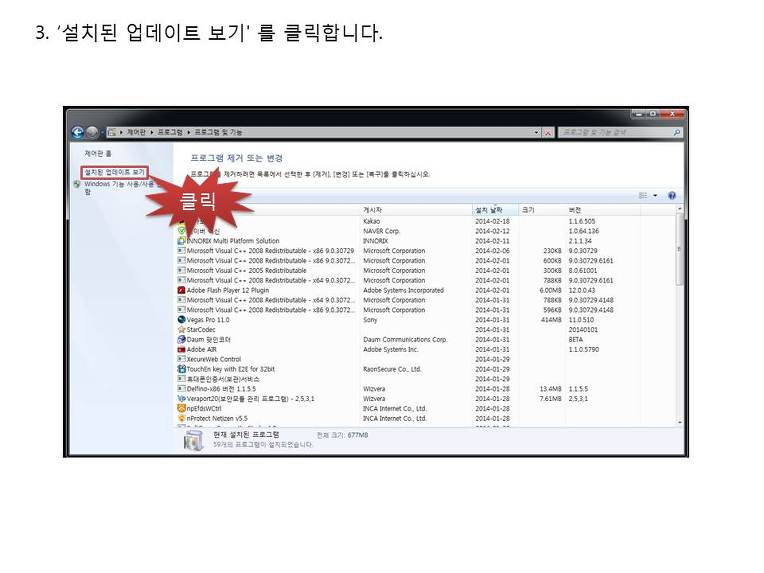Click the Kakao publisher cell

(x=371, y=221)
